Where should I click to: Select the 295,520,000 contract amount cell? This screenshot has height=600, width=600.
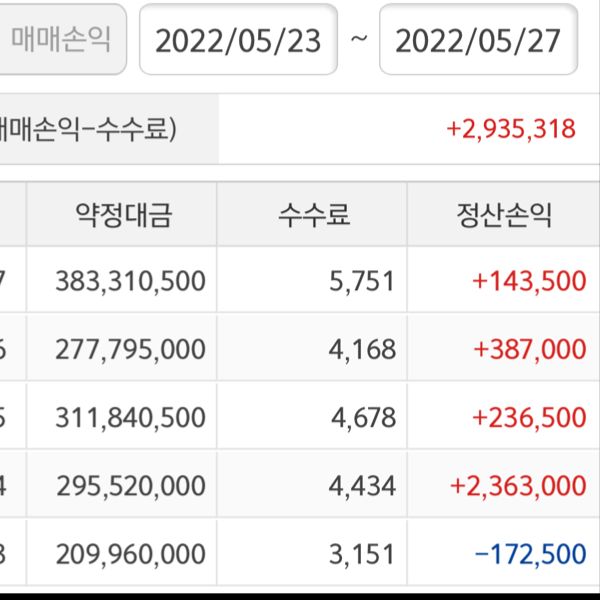(130, 486)
